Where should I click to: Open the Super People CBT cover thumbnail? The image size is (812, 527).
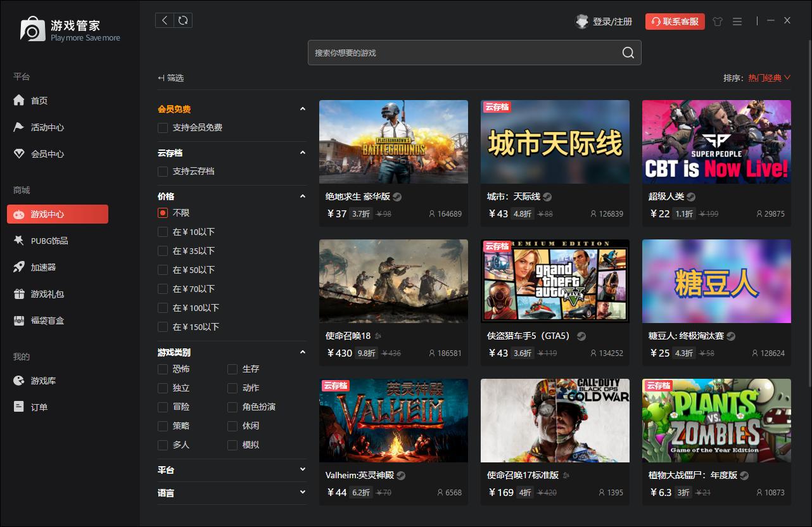click(x=716, y=142)
